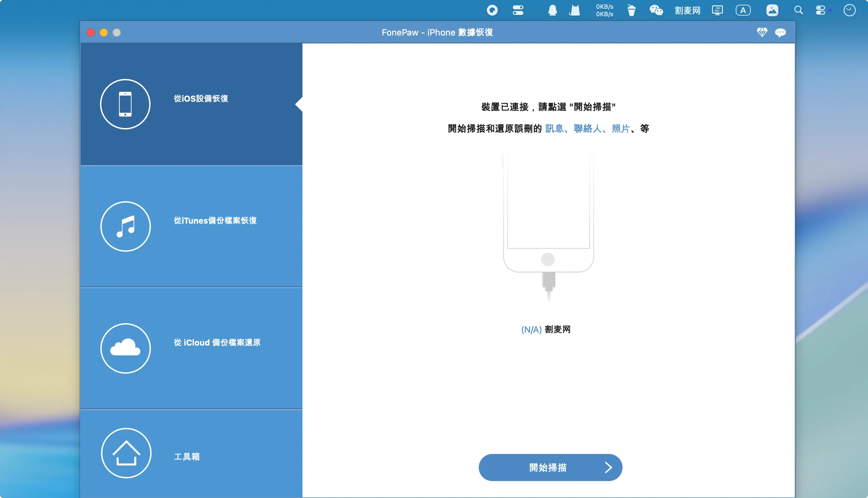Click the 照片 link
The height and width of the screenshot is (498, 868).
tap(620, 129)
